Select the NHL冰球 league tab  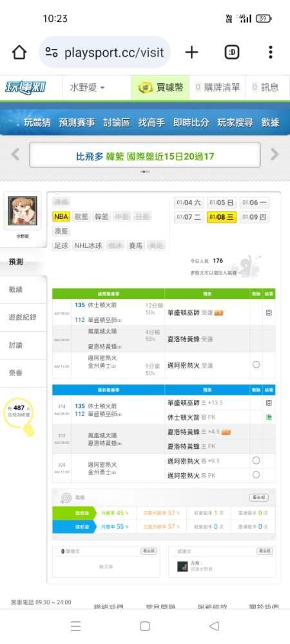point(88,245)
